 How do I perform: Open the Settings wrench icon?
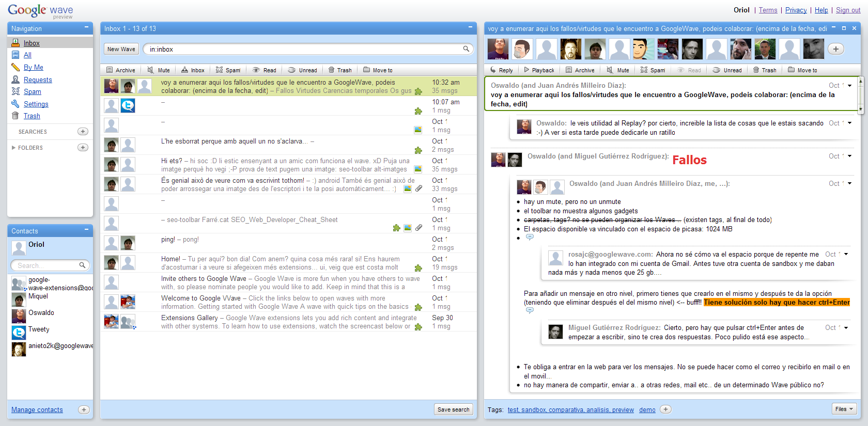(16, 104)
